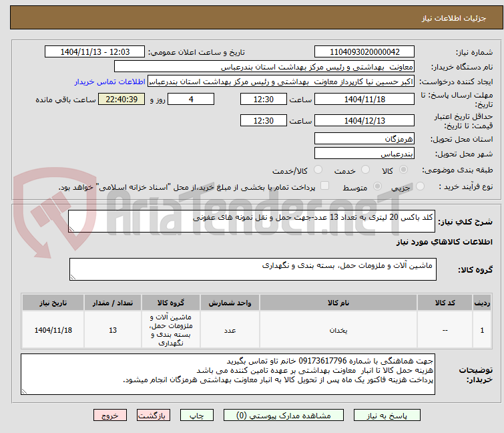Viewport: 504px width, 433px height.
Task: Click the اطلاعات کالاهای مورد نیاز heading
Action: (444, 242)
